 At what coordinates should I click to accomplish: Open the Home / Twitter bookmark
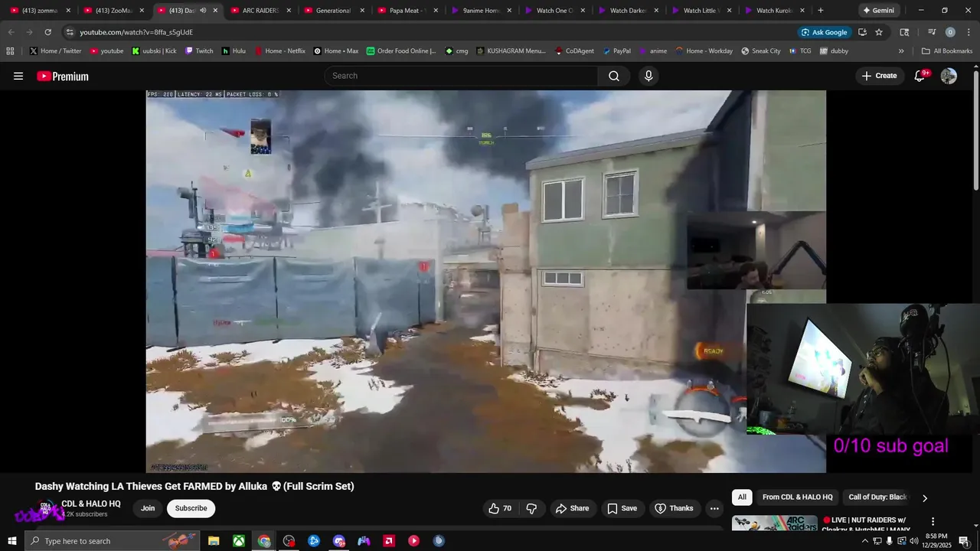click(55, 51)
